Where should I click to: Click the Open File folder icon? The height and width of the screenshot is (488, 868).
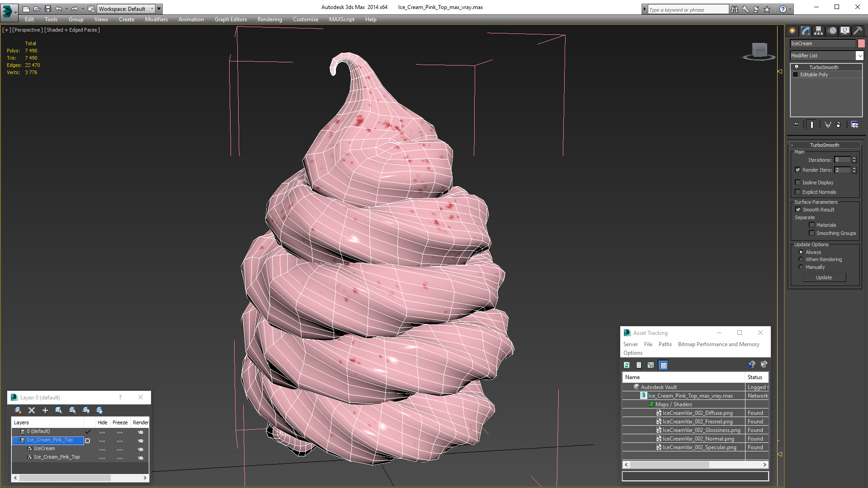[x=37, y=9]
